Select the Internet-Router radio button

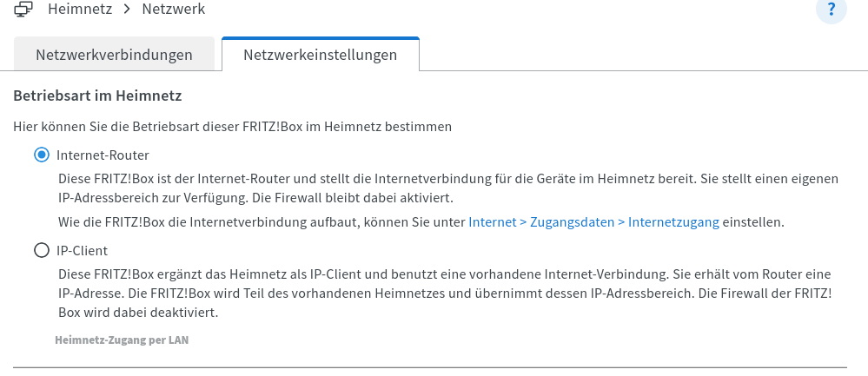pos(41,155)
